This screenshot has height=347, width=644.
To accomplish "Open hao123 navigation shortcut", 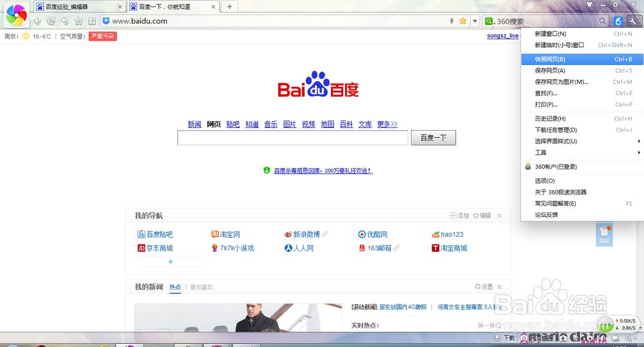I will tap(448, 234).
